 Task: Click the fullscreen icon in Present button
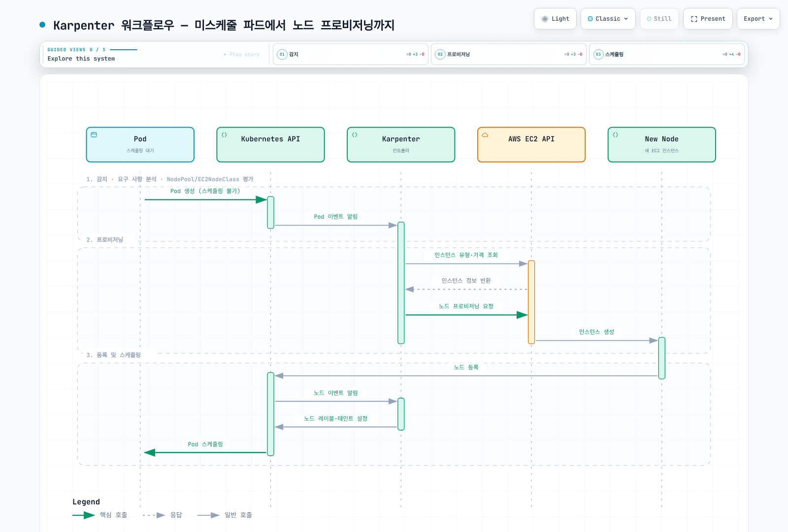694,19
